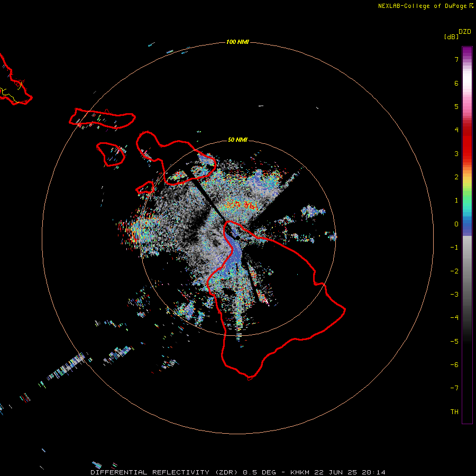Viewport: 476px width, 476px height.
Task: Click the [dB] units label
Action: pyautogui.click(x=452, y=36)
